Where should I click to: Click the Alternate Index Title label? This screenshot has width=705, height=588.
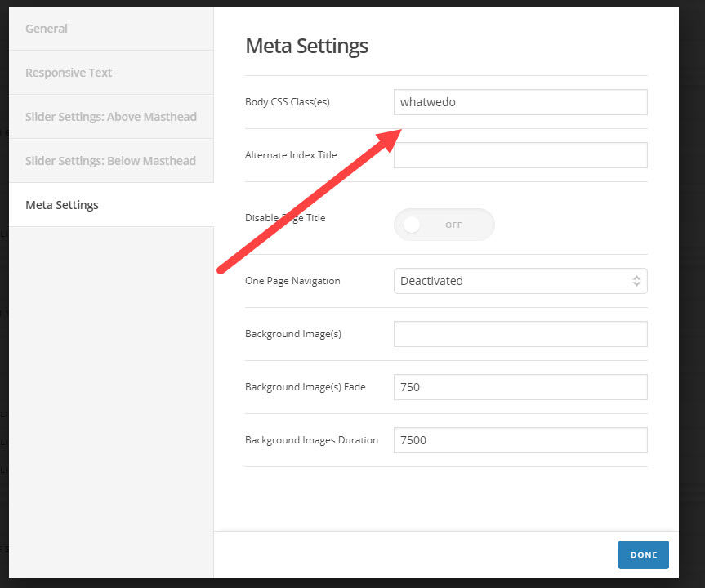pyautogui.click(x=291, y=155)
